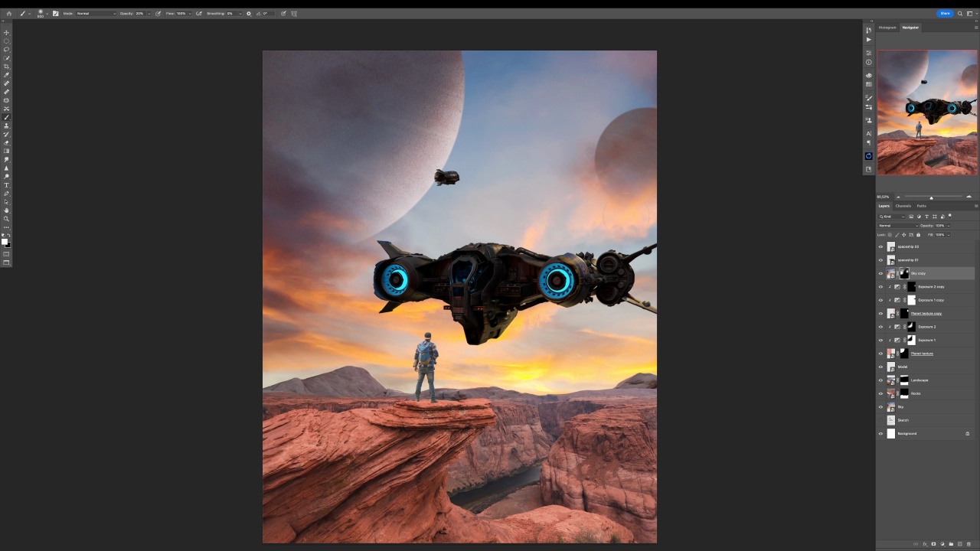Expand the brush Opacity dropdown arrow
Image resolution: width=980 pixels, height=551 pixels.
(x=149, y=13)
